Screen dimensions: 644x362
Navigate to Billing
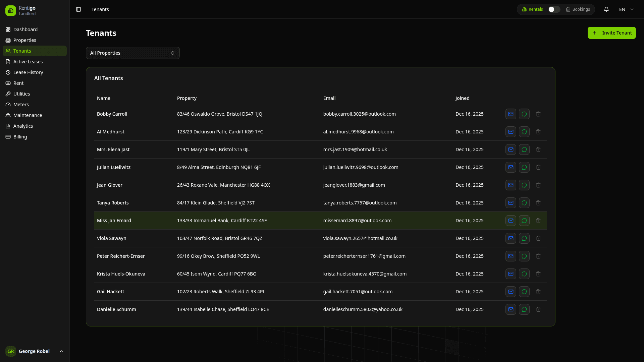(x=20, y=137)
